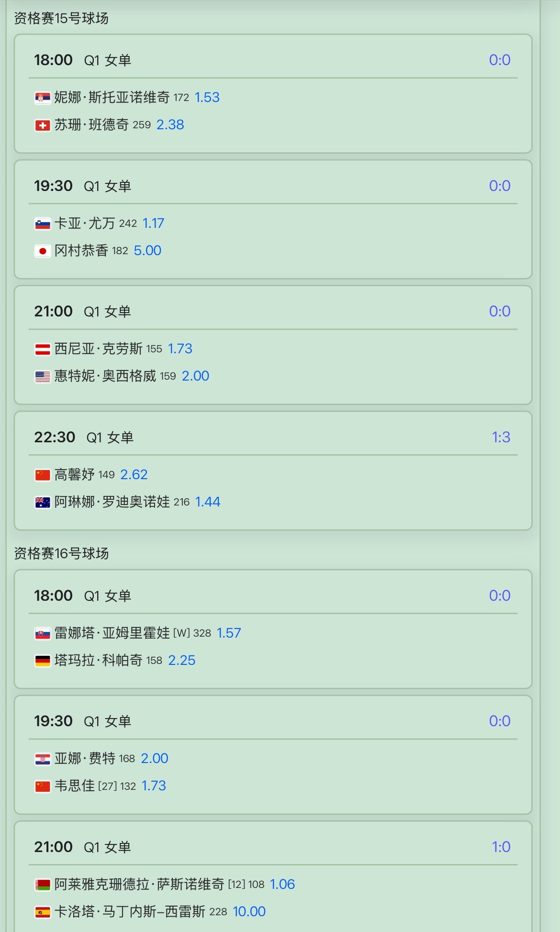Select odds 1.53 for 妮娜·斯托亚诺维奇
Screen dimensions: 560x932
point(207,98)
